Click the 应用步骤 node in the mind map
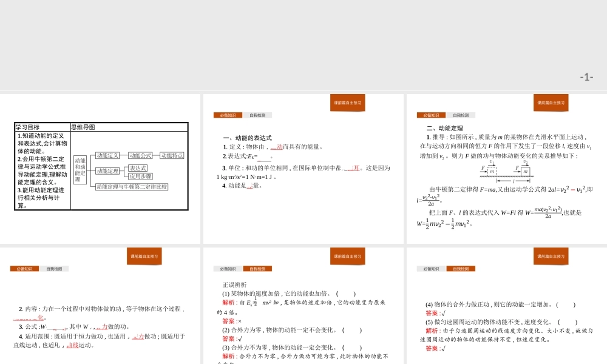Viewport: 607px width, 364px height. click(140, 176)
